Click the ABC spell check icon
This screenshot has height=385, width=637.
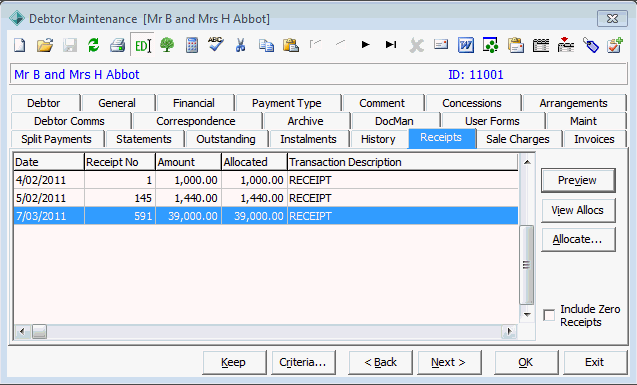point(216,45)
